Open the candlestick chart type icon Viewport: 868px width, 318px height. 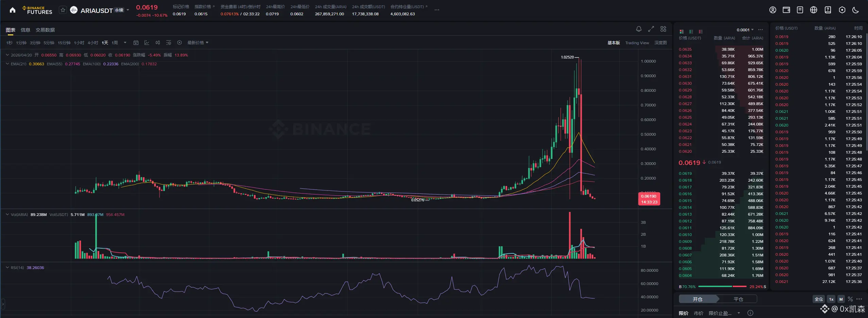pos(158,43)
